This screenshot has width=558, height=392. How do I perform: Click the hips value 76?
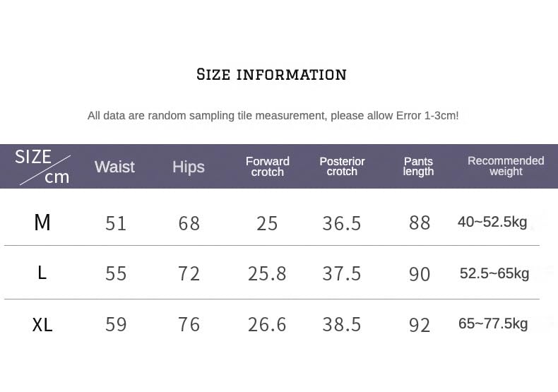pyautogui.click(x=189, y=325)
